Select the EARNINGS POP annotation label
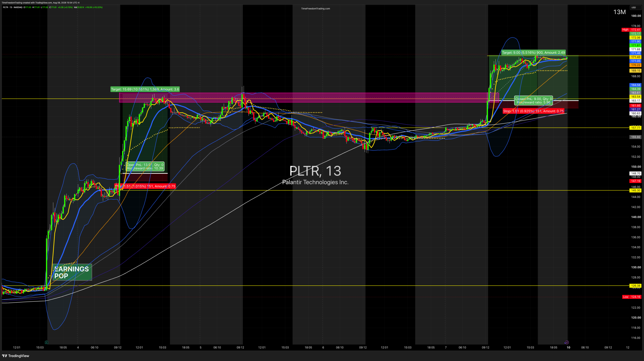The width and height of the screenshot is (644, 361). (72, 272)
